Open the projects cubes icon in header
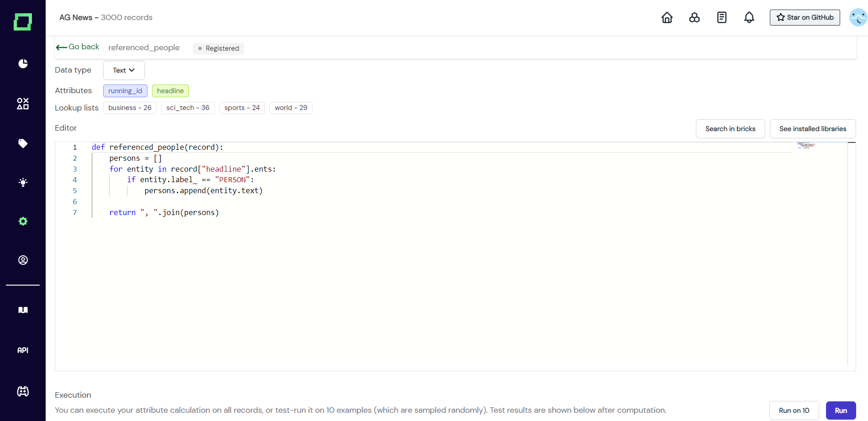Image resolution: width=868 pixels, height=421 pixels. (694, 17)
